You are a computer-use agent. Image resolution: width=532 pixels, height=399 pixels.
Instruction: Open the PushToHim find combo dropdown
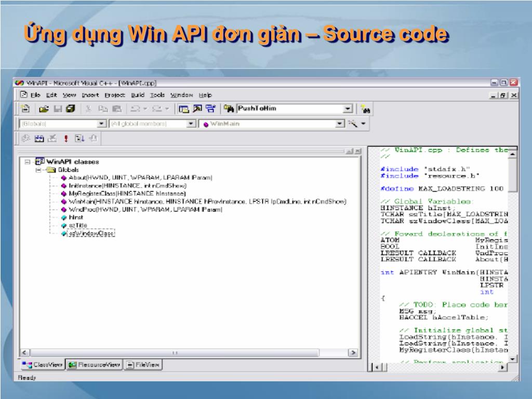[x=348, y=109]
